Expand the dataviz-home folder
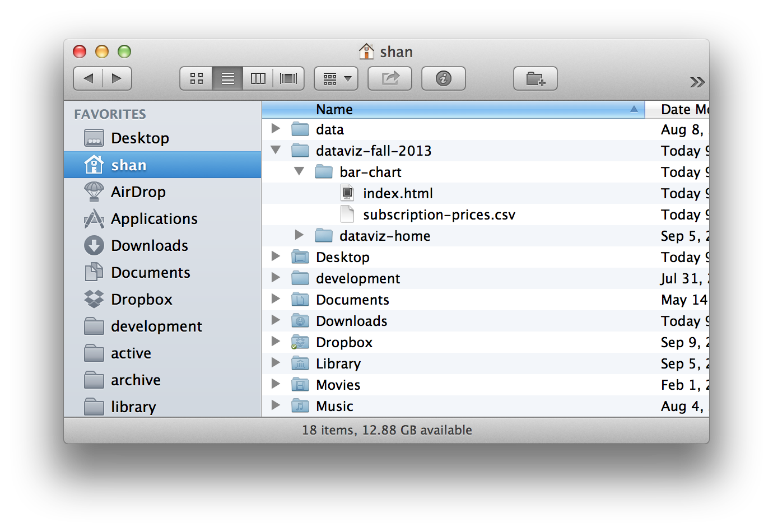The width and height of the screenshot is (773, 532). [299, 235]
